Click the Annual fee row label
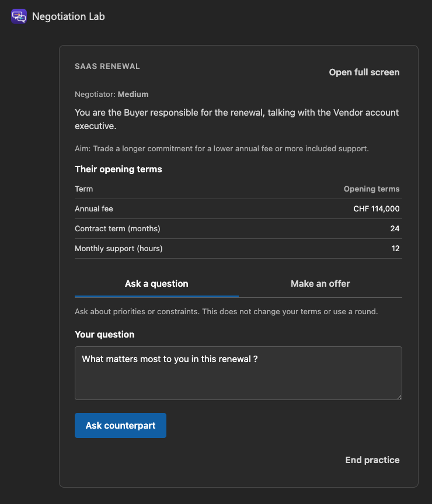Image resolution: width=432 pixels, height=504 pixels. (94, 208)
